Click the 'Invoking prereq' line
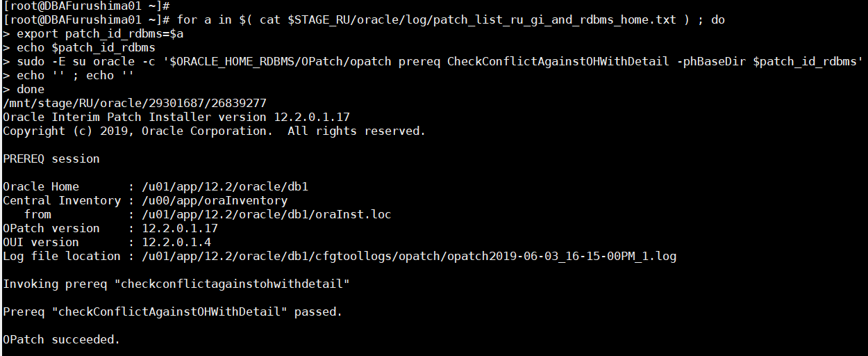The image size is (868, 356). [x=176, y=284]
